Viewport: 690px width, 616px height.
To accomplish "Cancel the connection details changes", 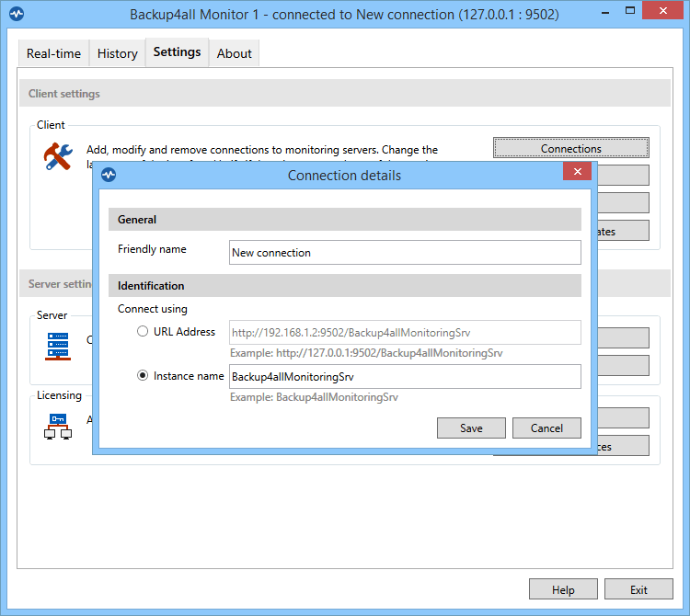I will 546,428.
